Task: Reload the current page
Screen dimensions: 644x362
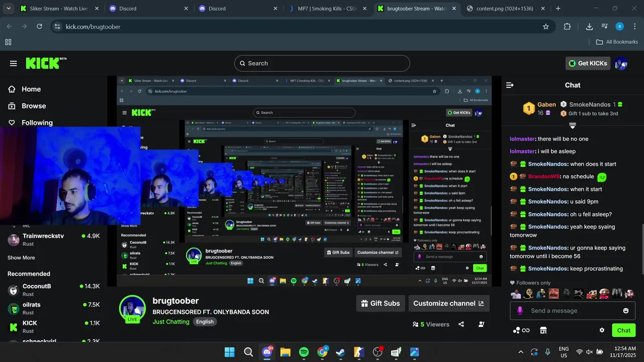Action: click(x=39, y=27)
